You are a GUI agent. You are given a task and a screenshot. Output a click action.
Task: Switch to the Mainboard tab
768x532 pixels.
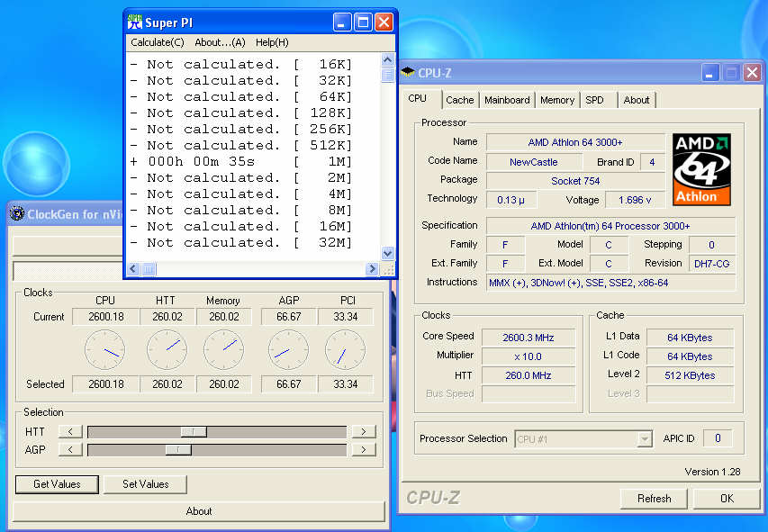coord(507,100)
